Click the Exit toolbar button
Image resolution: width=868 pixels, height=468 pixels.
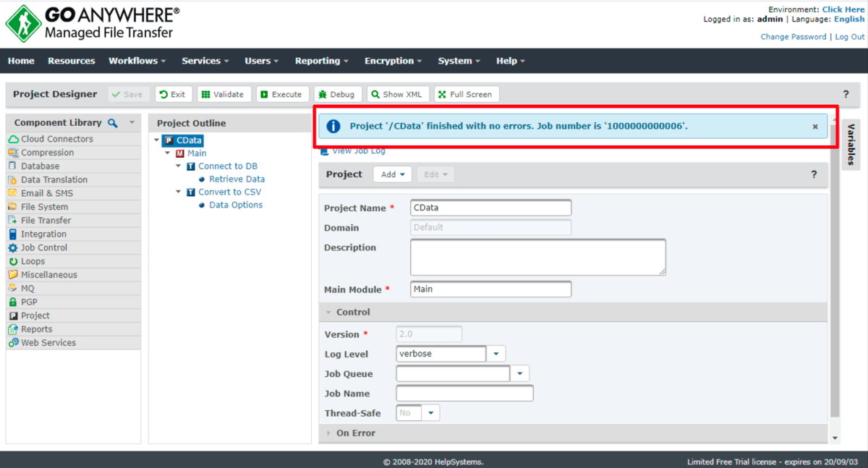(x=174, y=94)
